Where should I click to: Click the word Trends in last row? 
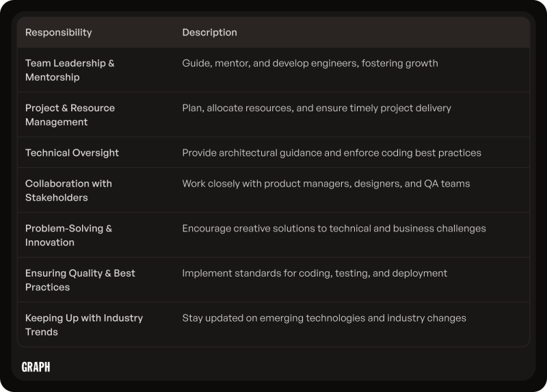pyautogui.click(x=42, y=332)
